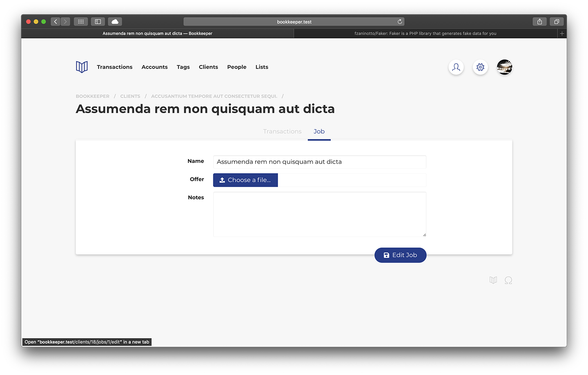
Task: Show all tabs overview icon
Action: tap(557, 22)
